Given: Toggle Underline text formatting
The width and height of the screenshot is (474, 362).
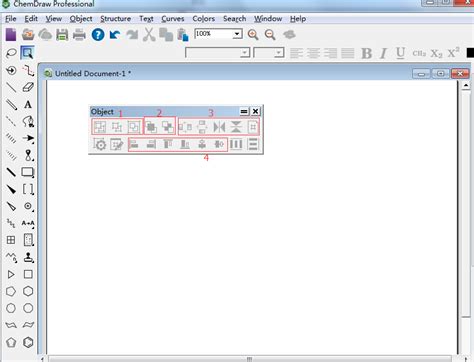Looking at the screenshot, I should (400, 53).
